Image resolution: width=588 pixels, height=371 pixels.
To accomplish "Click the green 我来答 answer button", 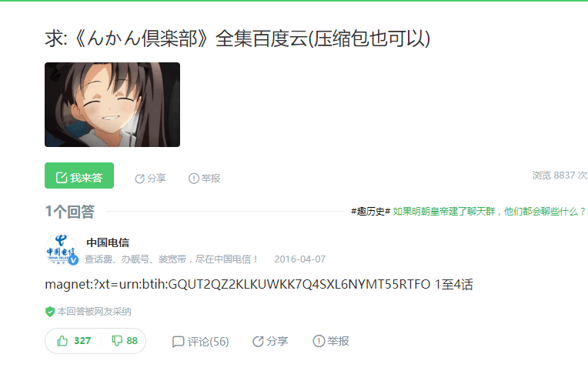I will click(79, 175).
